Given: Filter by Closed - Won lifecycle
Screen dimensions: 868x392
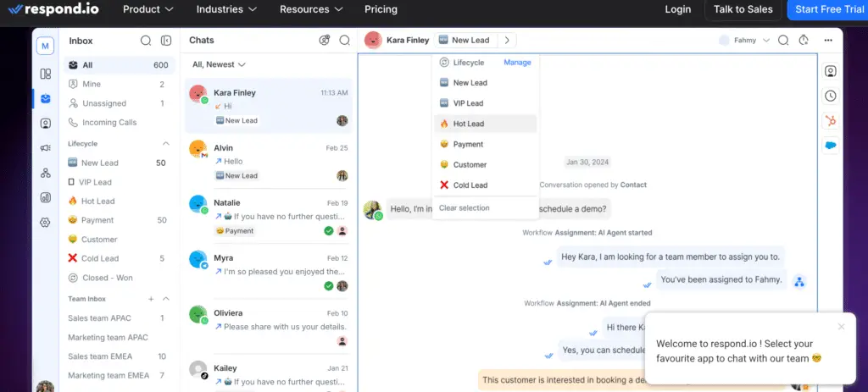Looking at the screenshot, I should [x=119, y=278].
